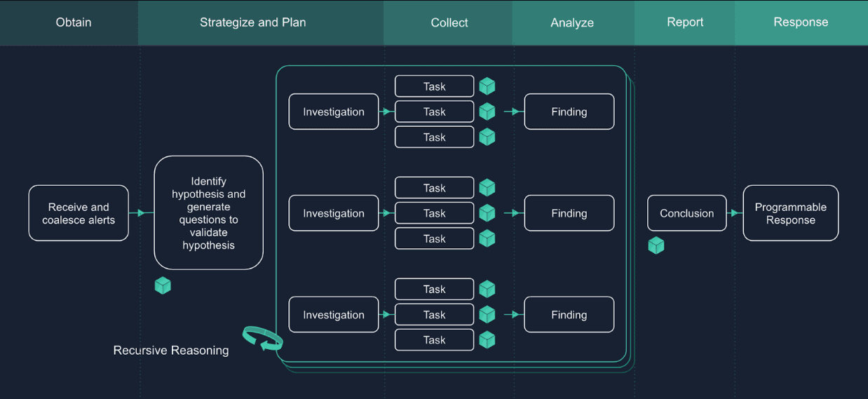The image size is (868, 399).
Task: Click the first Task box in bottom group
Action: [x=435, y=289]
